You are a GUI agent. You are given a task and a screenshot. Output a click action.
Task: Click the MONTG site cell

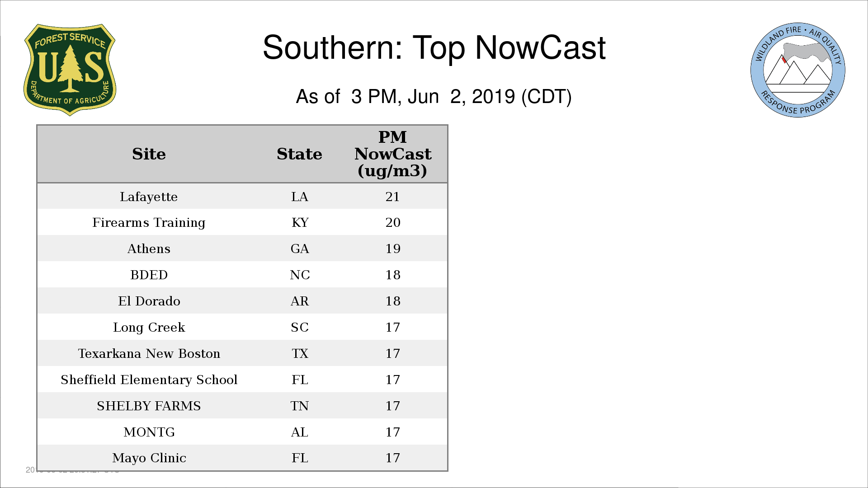pos(149,432)
